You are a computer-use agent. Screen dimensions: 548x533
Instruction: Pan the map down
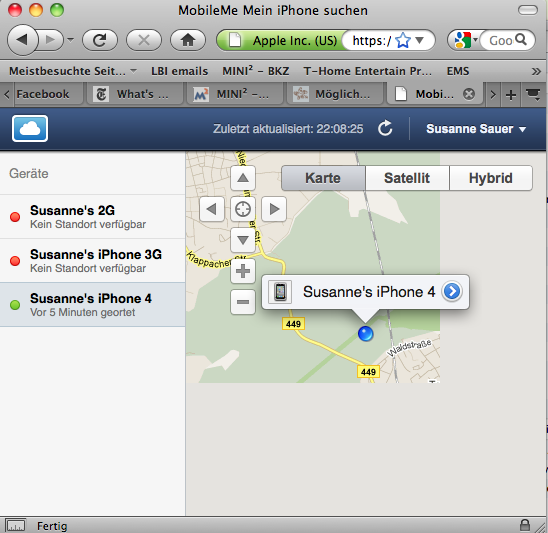[x=243, y=240]
